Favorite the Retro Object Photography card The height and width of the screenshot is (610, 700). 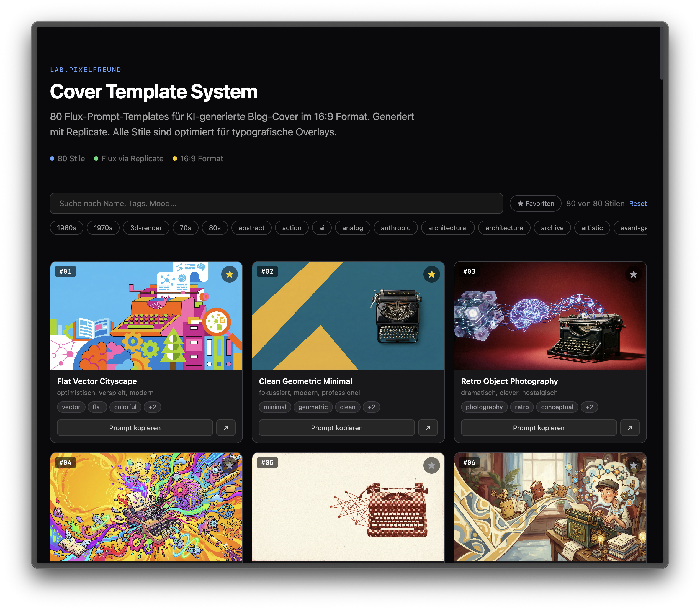point(633,274)
